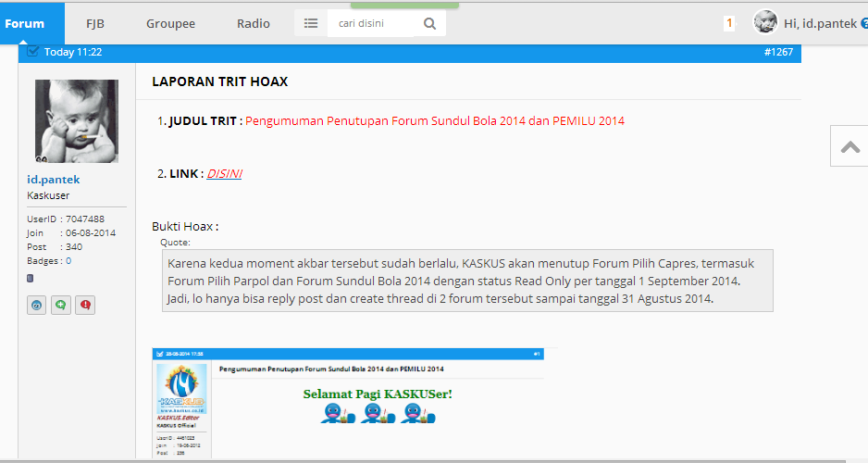868x463 pixels.
Task: Open the category list menu icon
Action: click(x=311, y=23)
